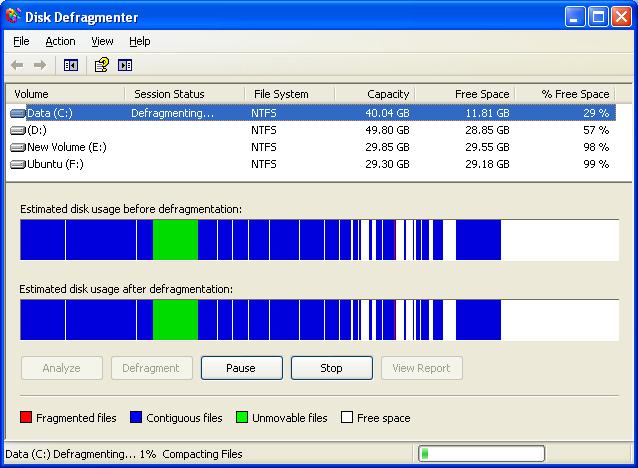
Task: Click the 29.18 GB free space value
Action: (x=487, y=164)
